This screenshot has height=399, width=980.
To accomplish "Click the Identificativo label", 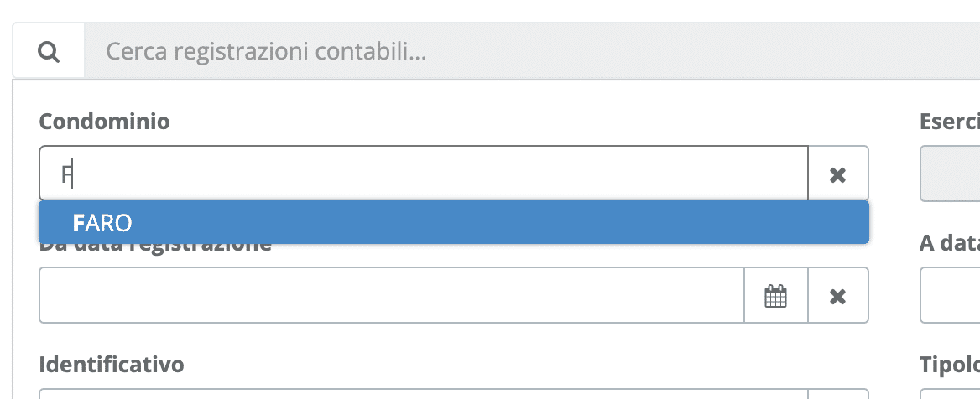I will [x=112, y=364].
